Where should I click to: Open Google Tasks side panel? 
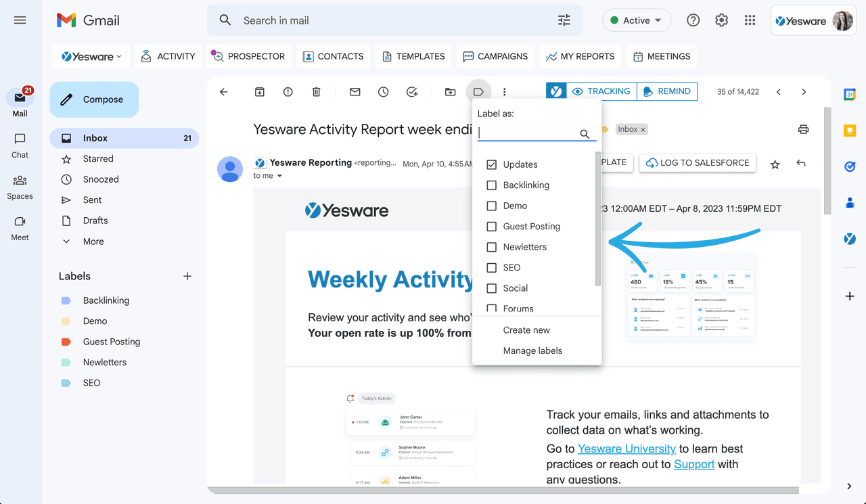pyautogui.click(x=850, y=166)
